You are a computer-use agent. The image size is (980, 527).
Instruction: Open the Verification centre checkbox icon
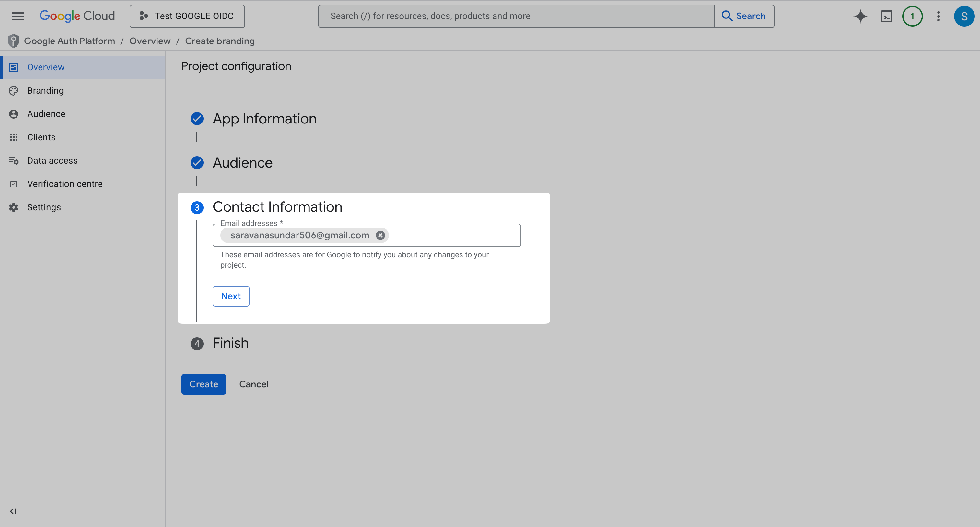pyautogui.click(x=14, y=184)
